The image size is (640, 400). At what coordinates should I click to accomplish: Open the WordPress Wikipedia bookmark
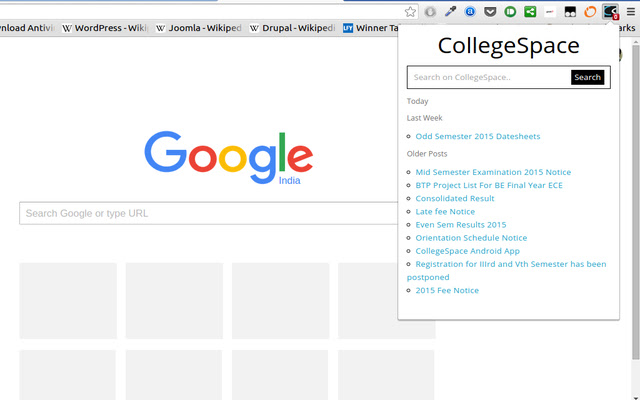[x=105, y=28]
